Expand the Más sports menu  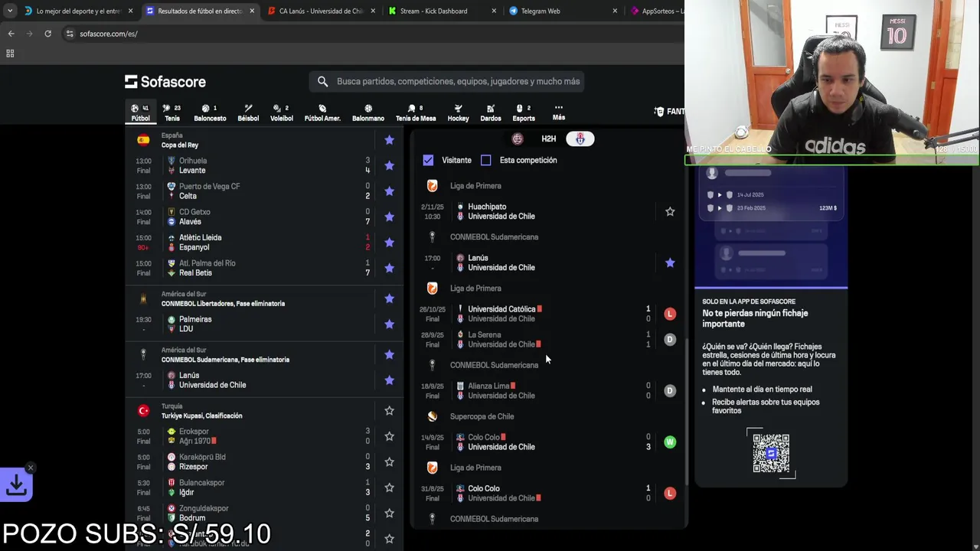click(559, 112)
